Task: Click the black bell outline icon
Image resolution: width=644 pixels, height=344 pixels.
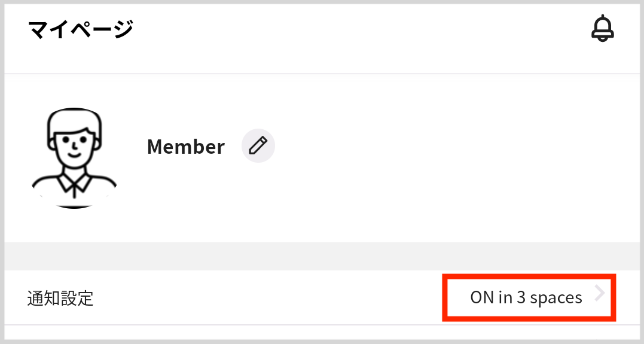Action: click(603, 28)
